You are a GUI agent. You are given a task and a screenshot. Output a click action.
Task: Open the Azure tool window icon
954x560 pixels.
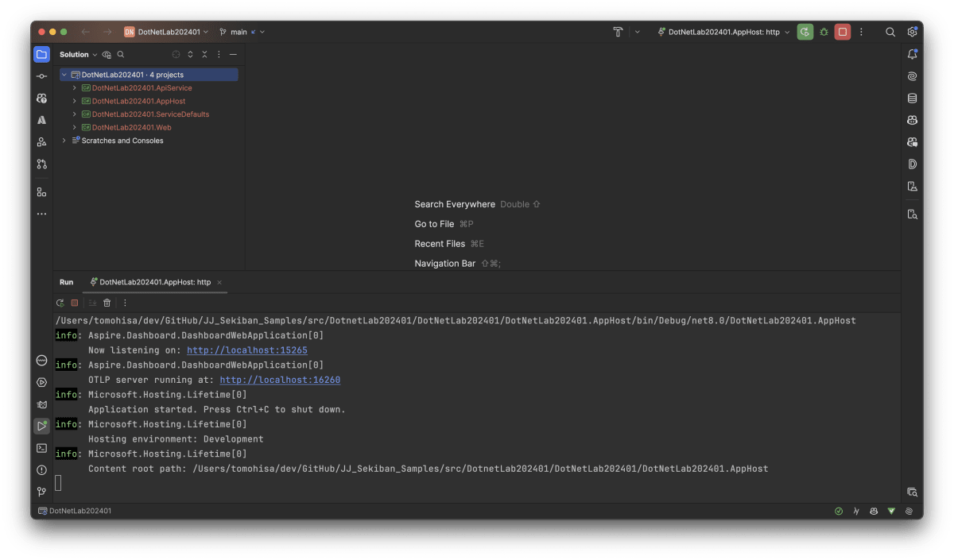click(x=41, y=120)
